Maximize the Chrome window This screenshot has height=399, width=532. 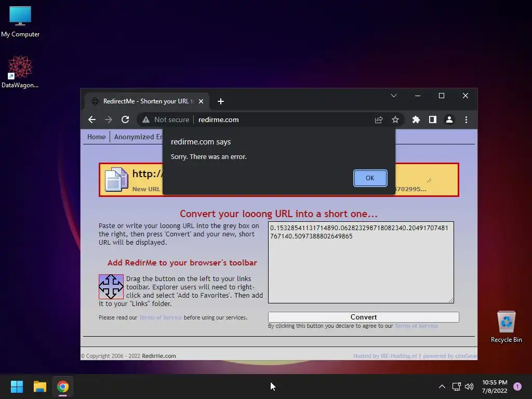point(442,96)
